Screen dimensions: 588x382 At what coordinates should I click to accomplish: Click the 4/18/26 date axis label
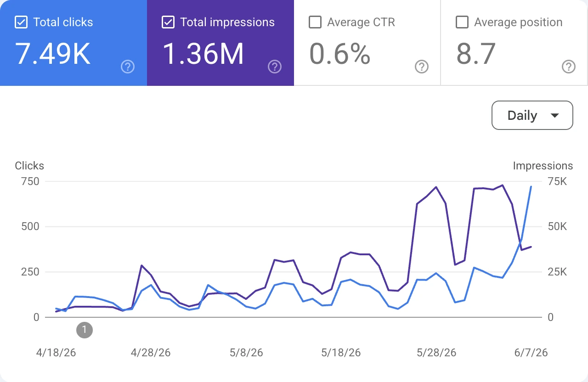(56, 353)
